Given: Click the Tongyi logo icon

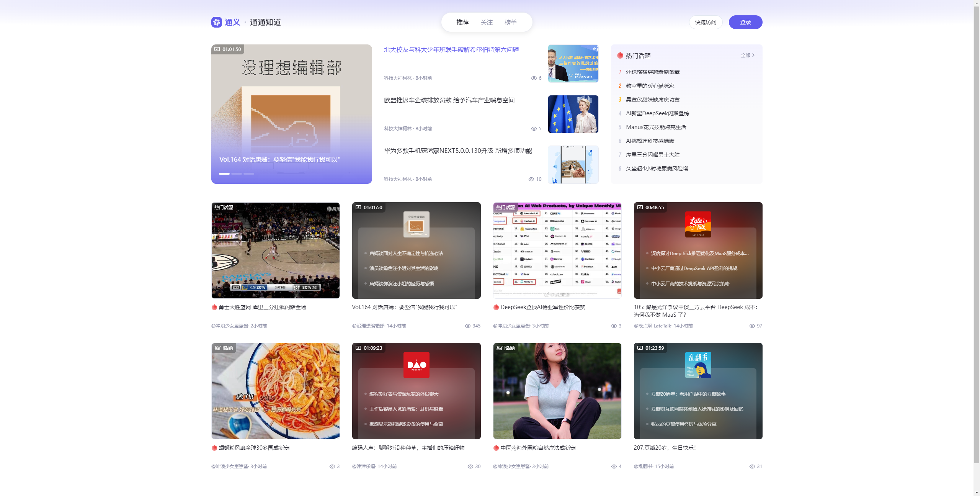Looking at the screenshot, I should pyautogui.click(x=216, y=22).
